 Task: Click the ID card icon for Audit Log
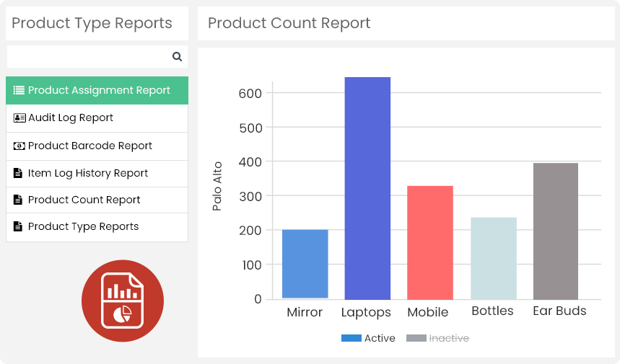[19, 118]
